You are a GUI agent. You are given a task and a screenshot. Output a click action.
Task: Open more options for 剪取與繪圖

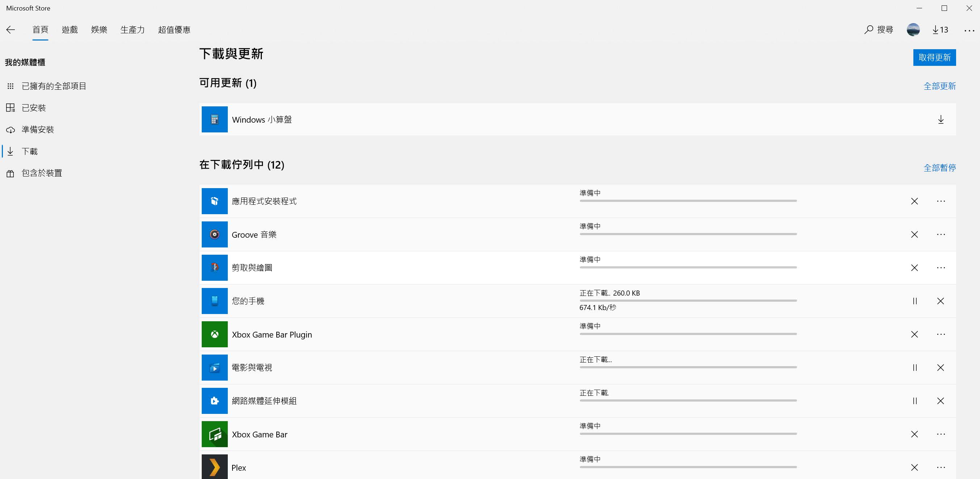point(941,268)
